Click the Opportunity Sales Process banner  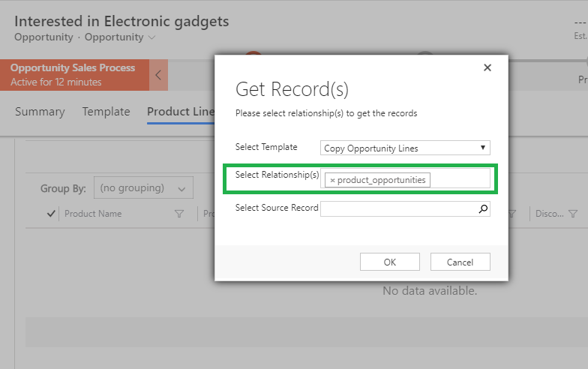(73, 75)
